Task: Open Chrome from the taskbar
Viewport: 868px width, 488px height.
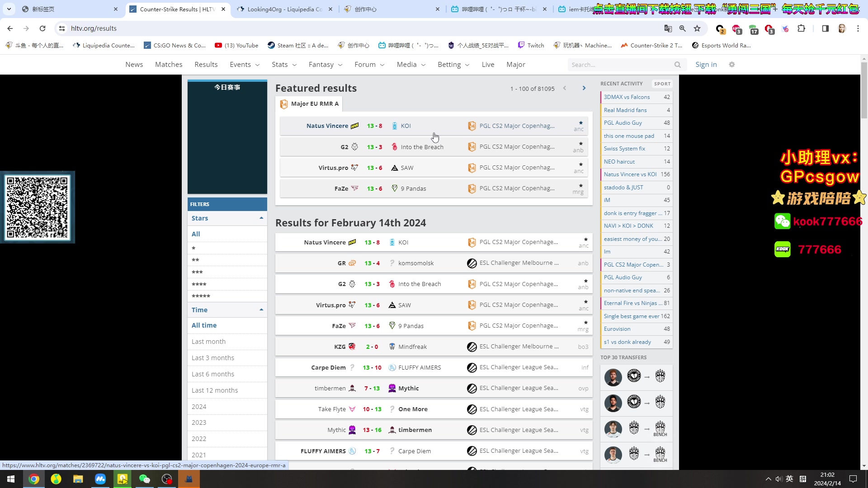Action: tap(34, 479)
